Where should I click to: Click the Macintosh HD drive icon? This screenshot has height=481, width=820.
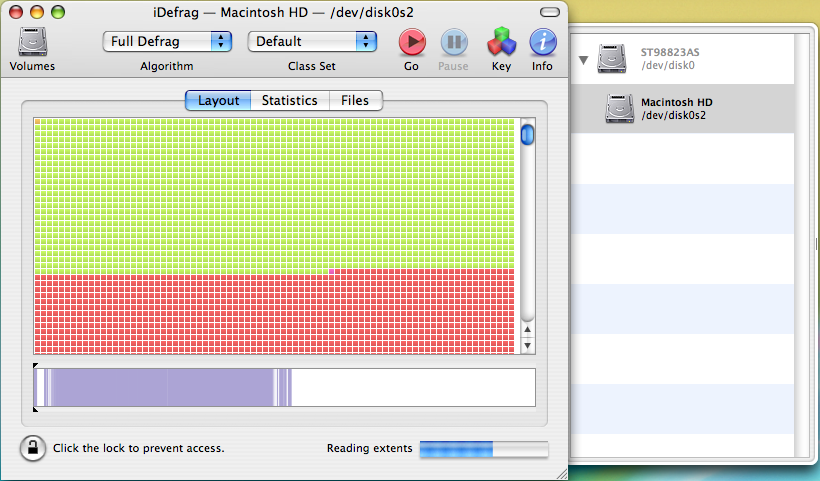click(620, 108)
